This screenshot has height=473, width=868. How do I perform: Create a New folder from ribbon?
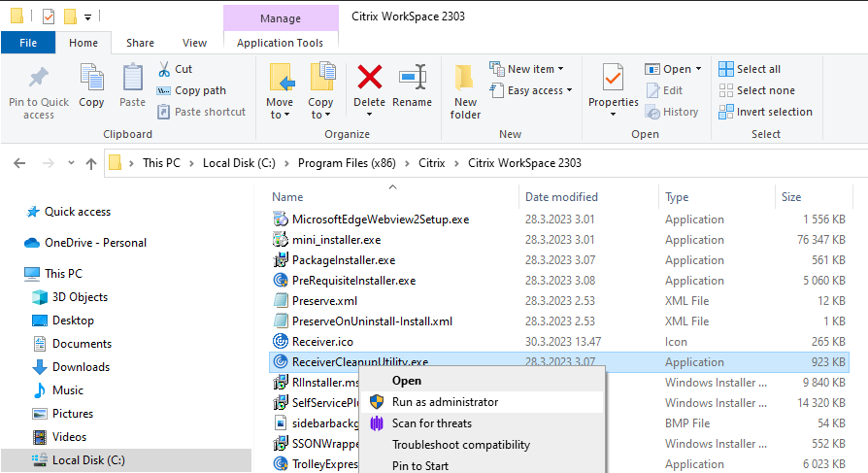pos(465,92)
